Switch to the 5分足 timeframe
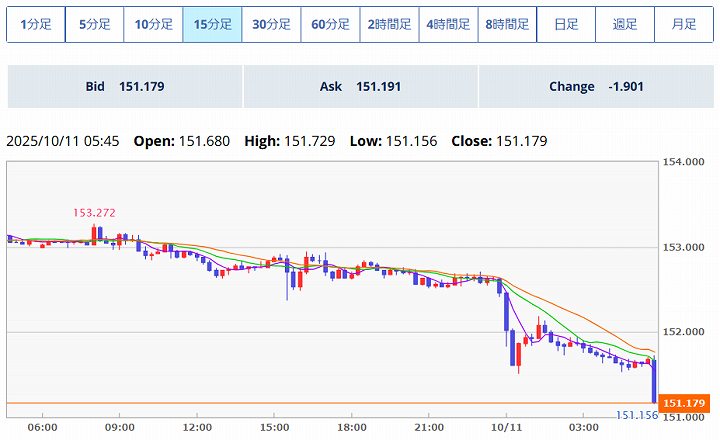This screenshot has width=720, height=440. click(x=95, y=25)
